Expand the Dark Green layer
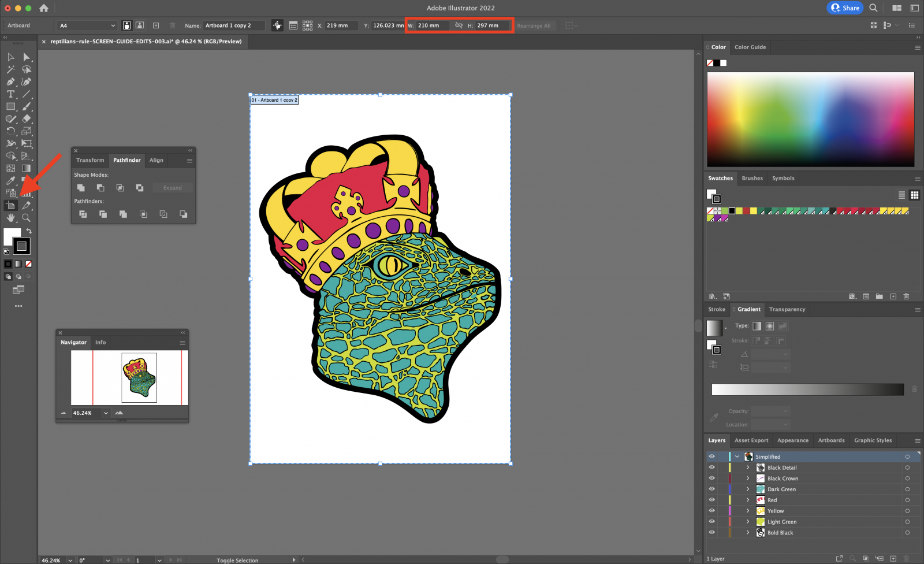This screenshot has height=564, width=924. [748, 489]
